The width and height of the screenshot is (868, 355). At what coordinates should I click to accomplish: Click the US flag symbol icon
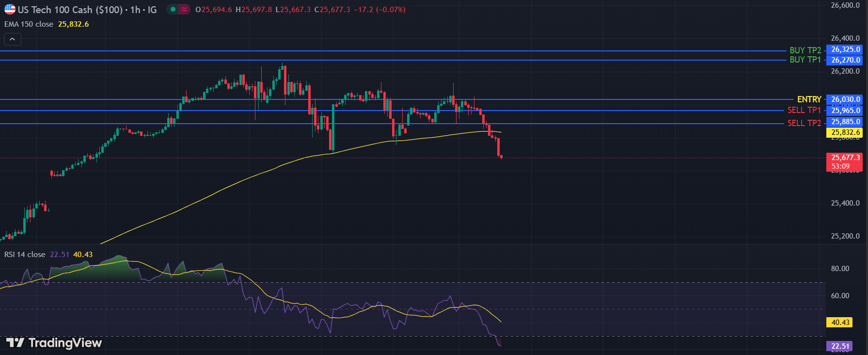coord(10,9)
